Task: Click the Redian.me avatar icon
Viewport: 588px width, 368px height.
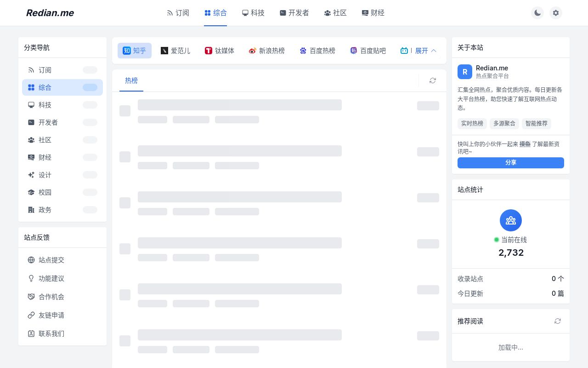Action: point(465,72)
